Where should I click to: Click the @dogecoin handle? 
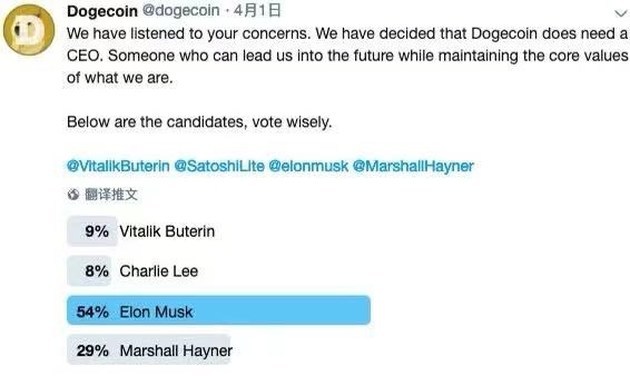point(181,11)
